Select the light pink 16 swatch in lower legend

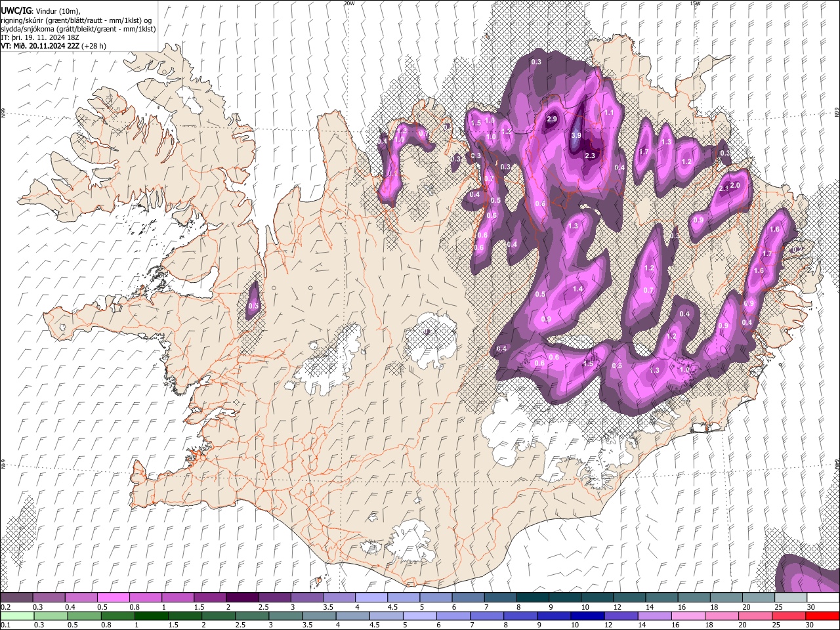(687, 616)
